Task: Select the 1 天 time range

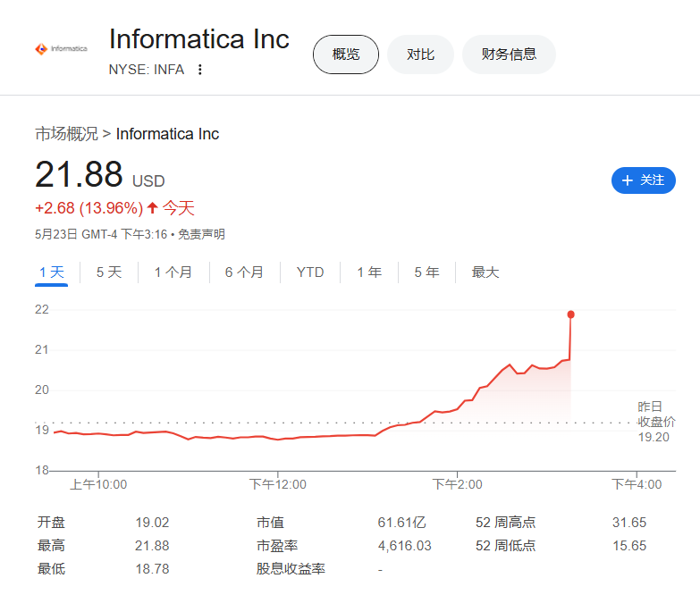Action: [x=52, y=272]
